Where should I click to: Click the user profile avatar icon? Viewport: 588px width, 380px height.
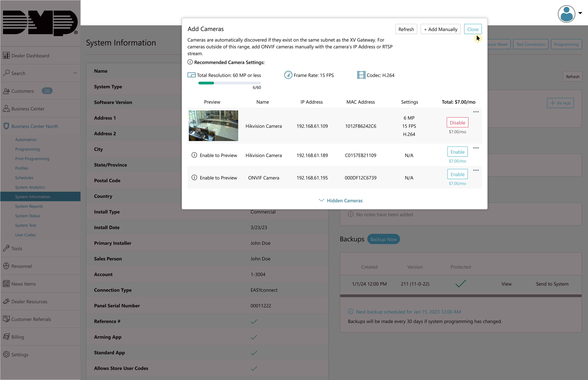pos(567,14)
